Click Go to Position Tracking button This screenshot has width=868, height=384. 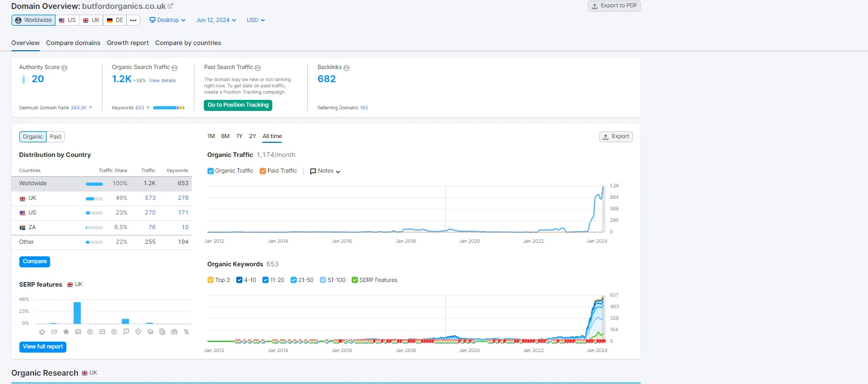click(238, 105)
